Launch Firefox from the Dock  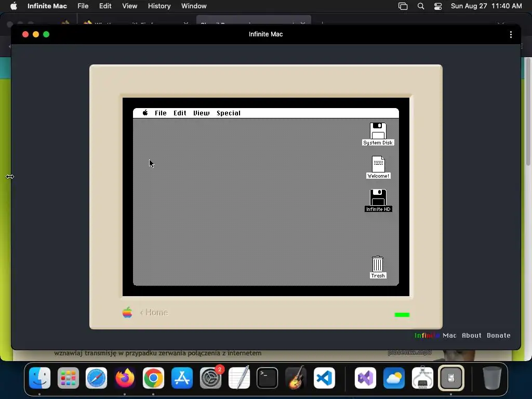125,378
